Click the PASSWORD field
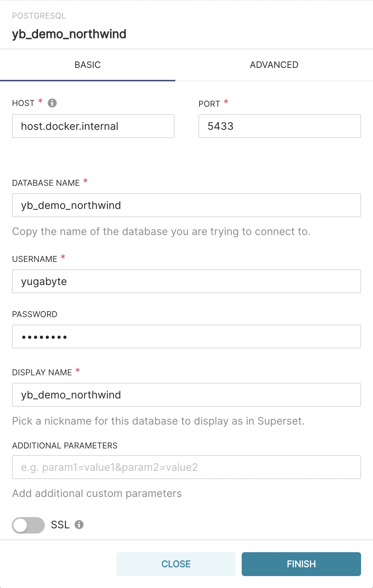This screenshot has width=373, height=588. (186, 336)
